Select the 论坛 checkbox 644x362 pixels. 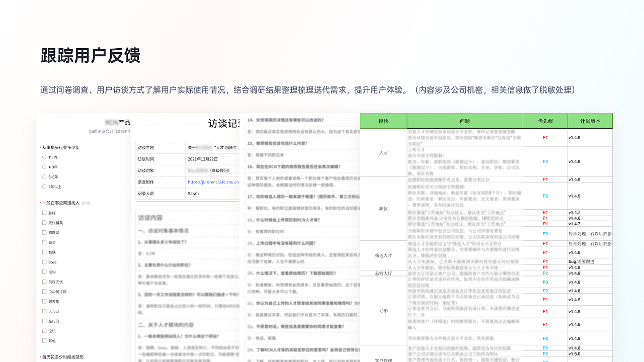click(x=45, y=331)
